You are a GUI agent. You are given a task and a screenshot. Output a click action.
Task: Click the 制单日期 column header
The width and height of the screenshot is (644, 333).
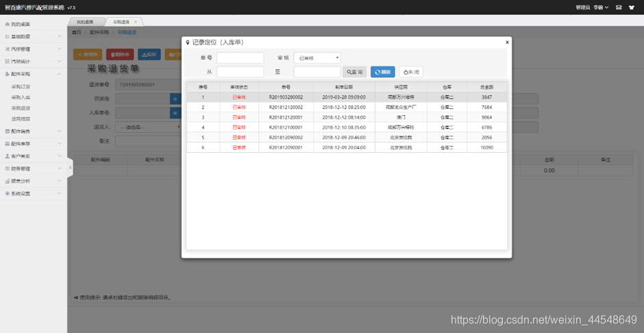point(344,87)
